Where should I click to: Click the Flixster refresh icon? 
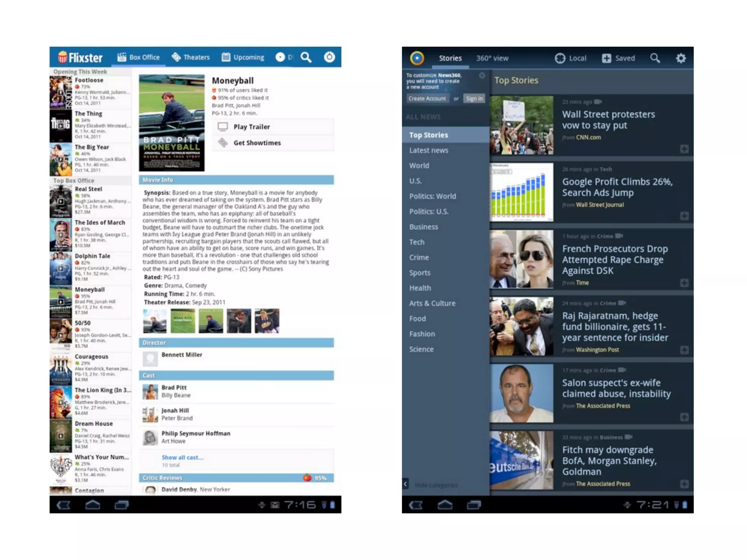329,57
